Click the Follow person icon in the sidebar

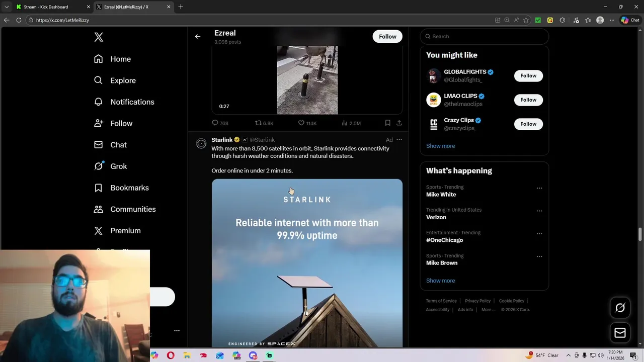tap(99, 123)
